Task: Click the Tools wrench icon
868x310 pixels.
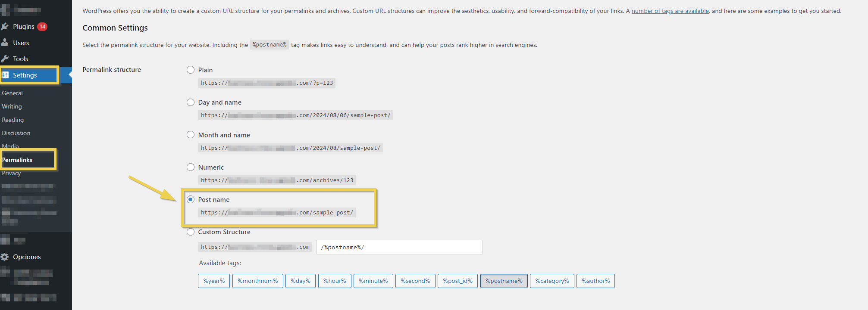Action: [5, 59]
